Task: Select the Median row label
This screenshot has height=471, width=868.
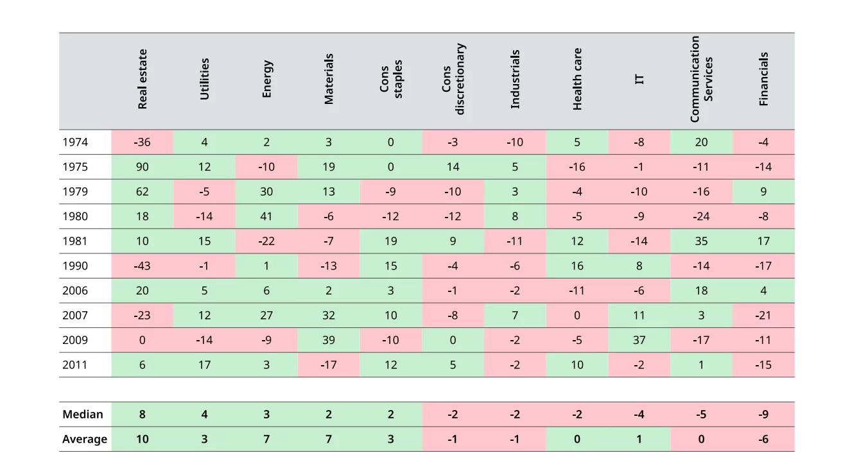Action: pos(83,415)
